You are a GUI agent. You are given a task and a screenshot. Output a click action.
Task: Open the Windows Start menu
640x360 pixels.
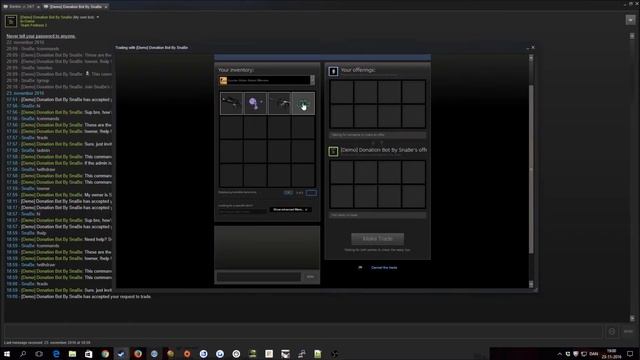point(7,354)
